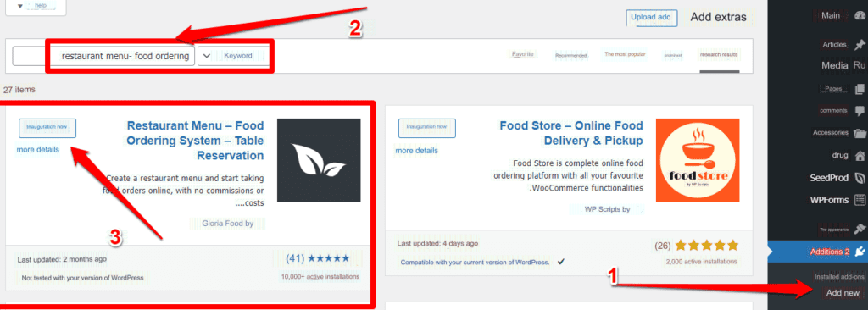Image resolution: width=868 pixels, height=310 pixels.
Task: Click the Articles pushpin icon
Action: coord(860,45)
